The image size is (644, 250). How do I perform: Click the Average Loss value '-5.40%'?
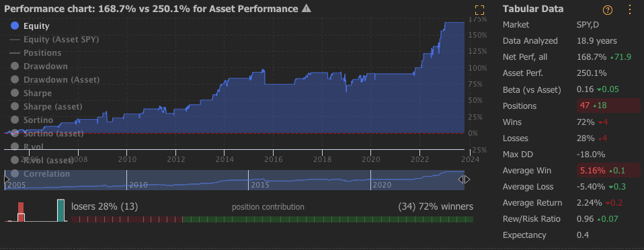point(591,187)
